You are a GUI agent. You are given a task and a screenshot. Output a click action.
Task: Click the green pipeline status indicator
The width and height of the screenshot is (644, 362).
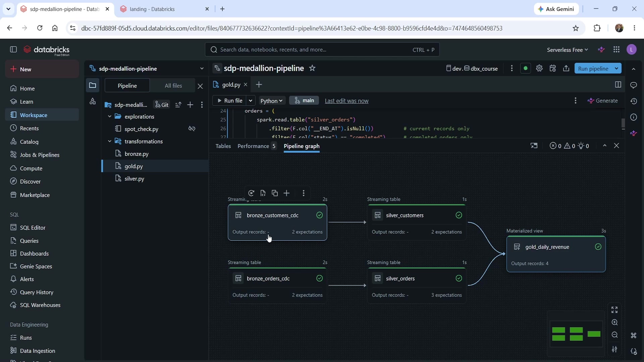[x=526, y=68]
